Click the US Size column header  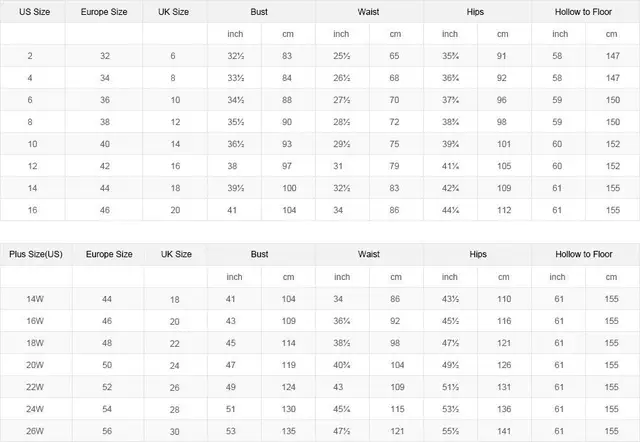click(34, 12)
